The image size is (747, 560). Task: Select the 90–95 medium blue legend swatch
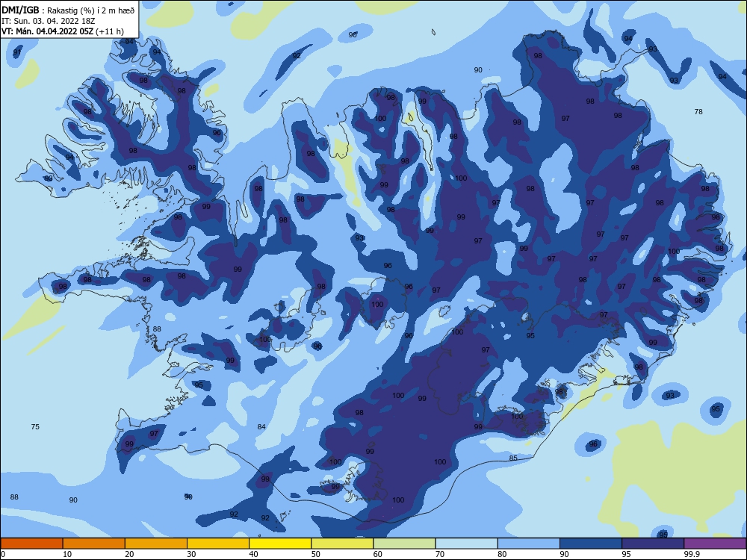tap(591, 544)
